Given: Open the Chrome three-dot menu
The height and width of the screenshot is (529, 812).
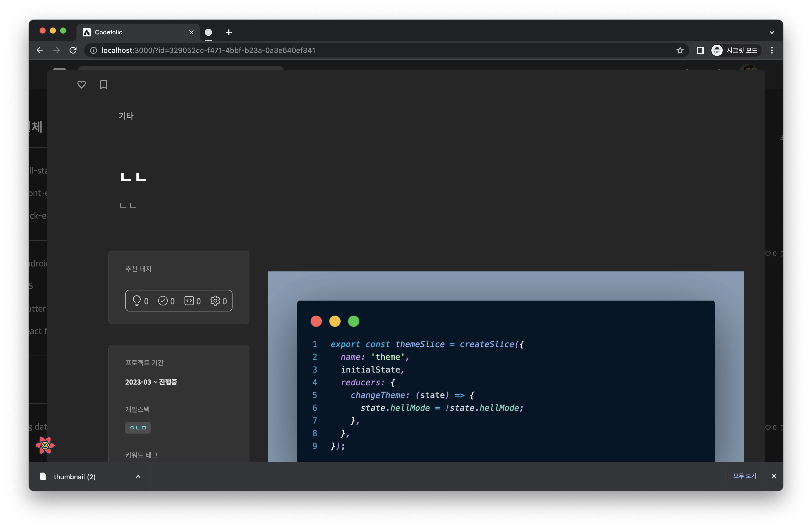Looking at the screenshot, I should click(x=772, y=50).
